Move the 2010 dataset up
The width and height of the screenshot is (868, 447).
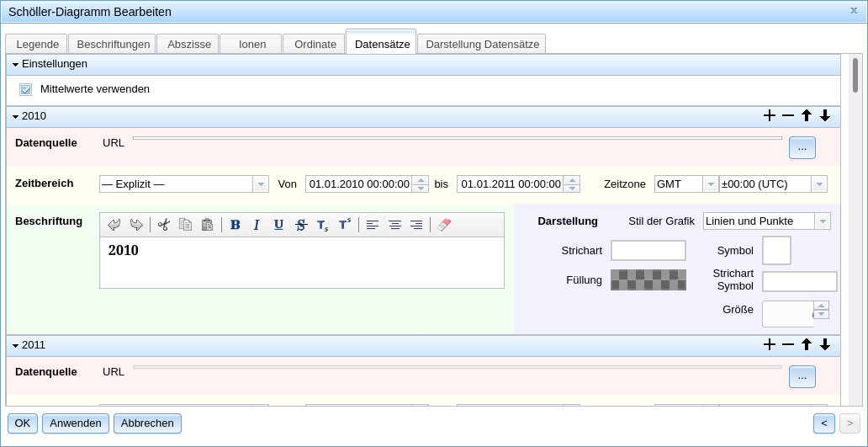point(807,116)
